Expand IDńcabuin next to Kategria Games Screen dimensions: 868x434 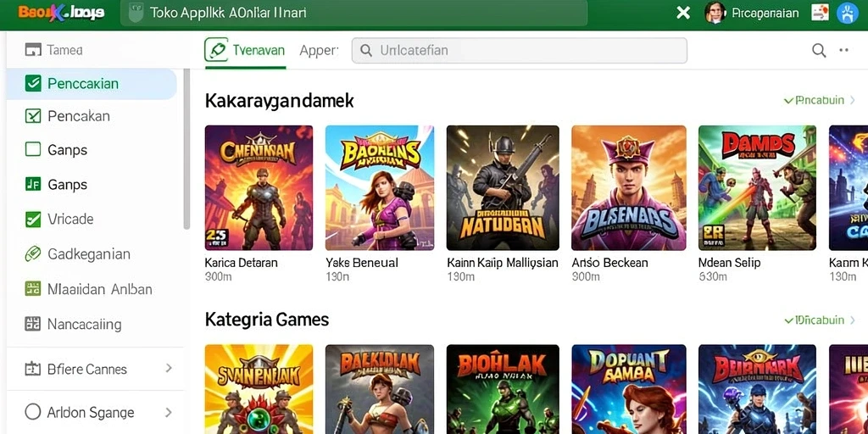coord(820,320)
